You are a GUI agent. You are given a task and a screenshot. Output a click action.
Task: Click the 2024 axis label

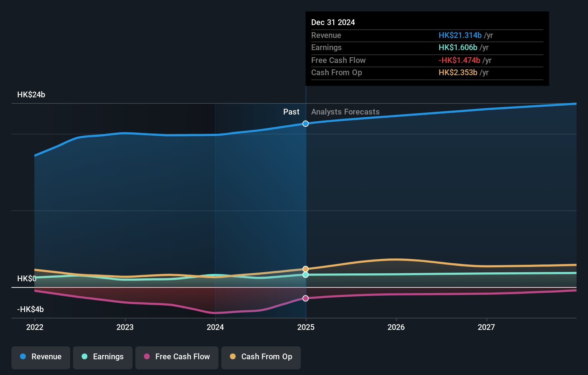215,327
